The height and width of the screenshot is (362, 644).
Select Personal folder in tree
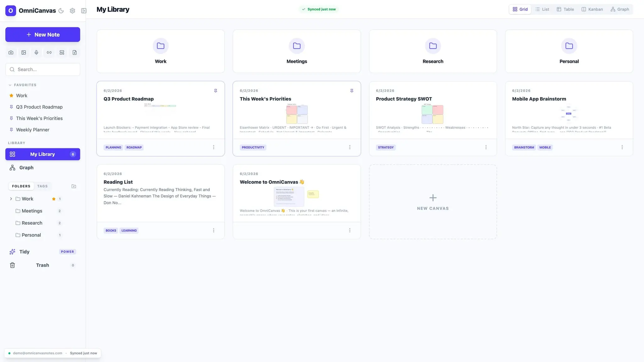coord(31,235)
